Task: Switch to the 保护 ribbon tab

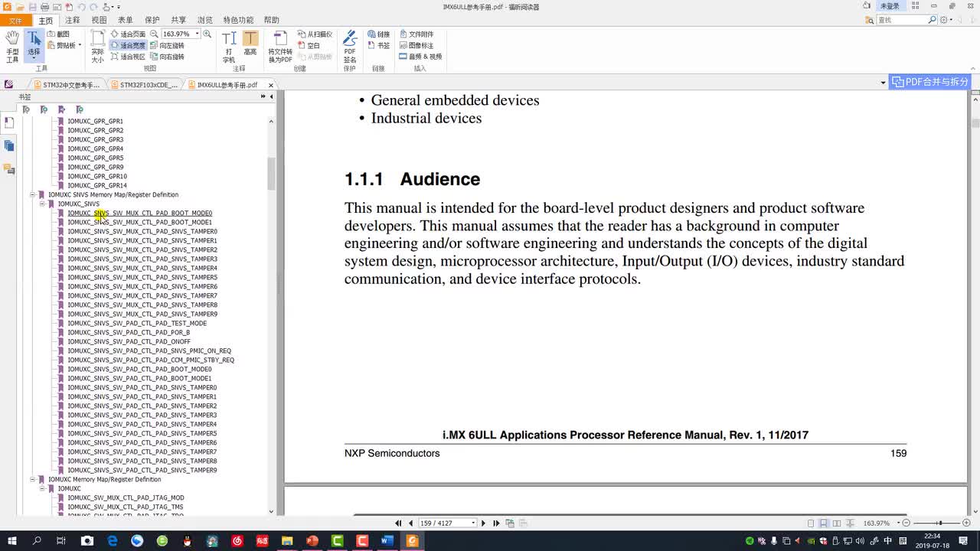Action: pos(152,21)
